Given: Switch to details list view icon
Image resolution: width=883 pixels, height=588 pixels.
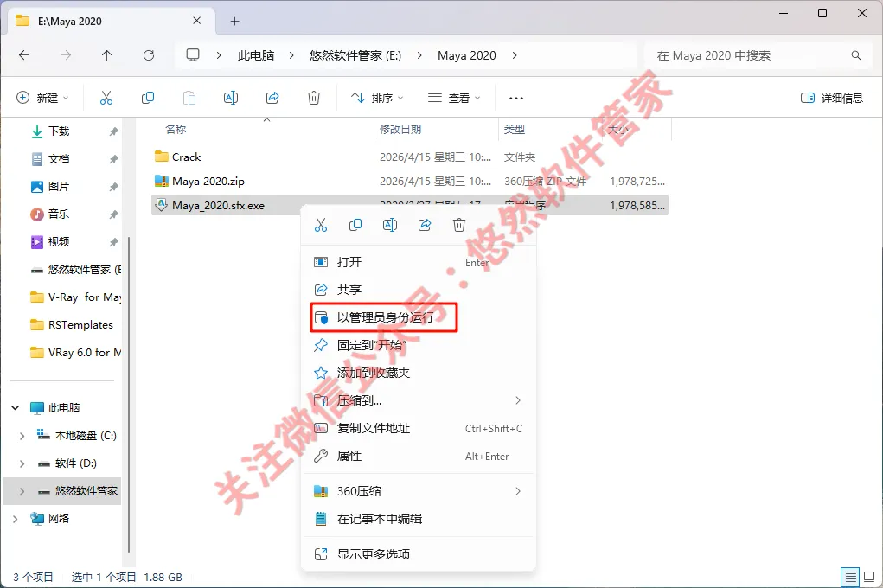Looking at the screenshot, I should [x=850, y=578].
